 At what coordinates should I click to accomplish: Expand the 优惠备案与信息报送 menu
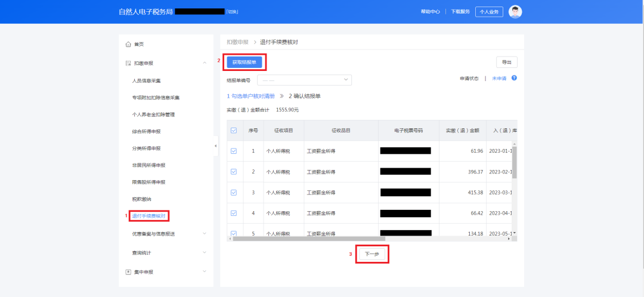205,234
